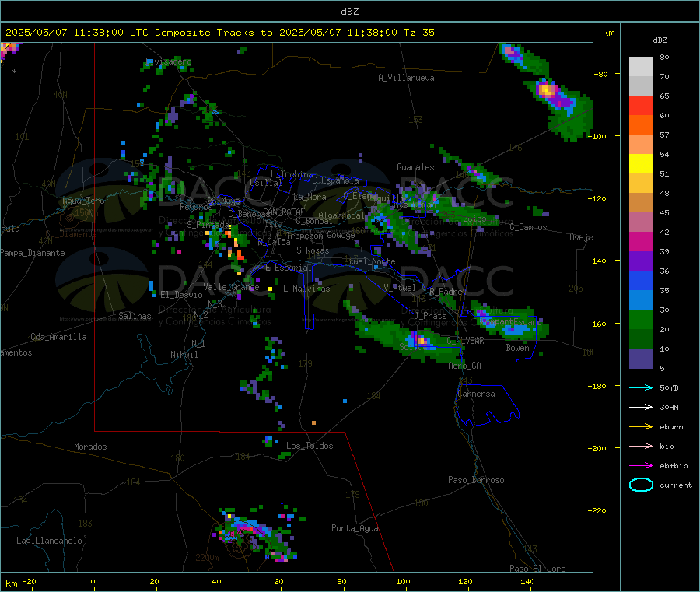Click the Pampa_Diamante label
700x592 pixels.
(x=33, y=253)
